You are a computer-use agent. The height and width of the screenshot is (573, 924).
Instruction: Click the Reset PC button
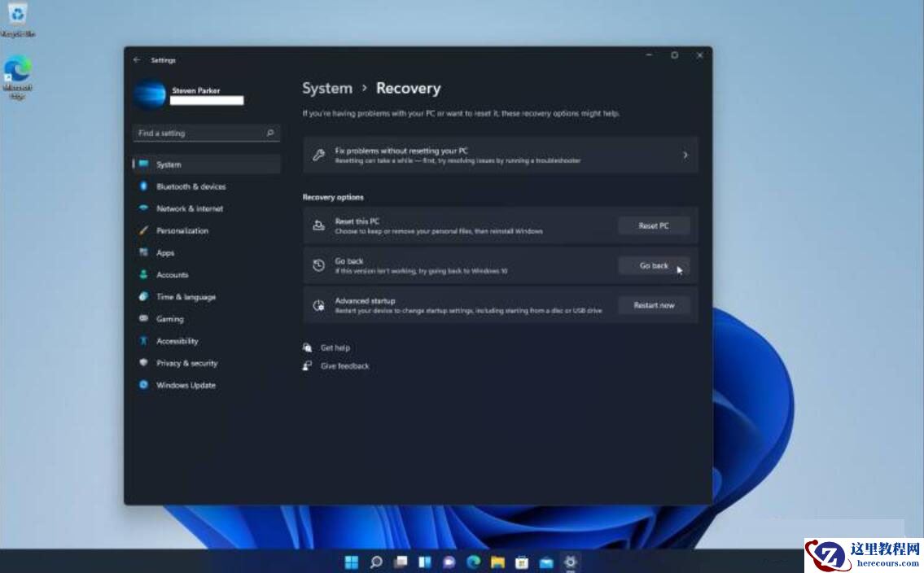[x=653, y=225]
